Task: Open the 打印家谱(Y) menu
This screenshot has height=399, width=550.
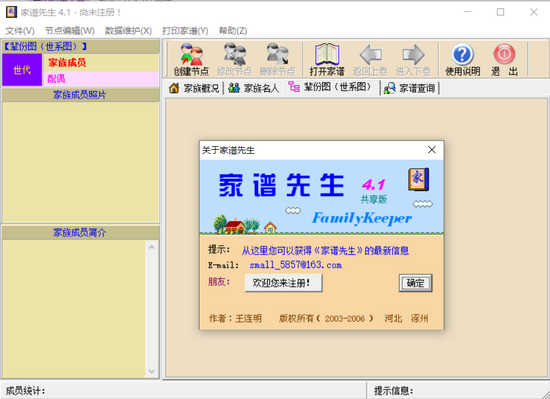Action: (185, 31)
